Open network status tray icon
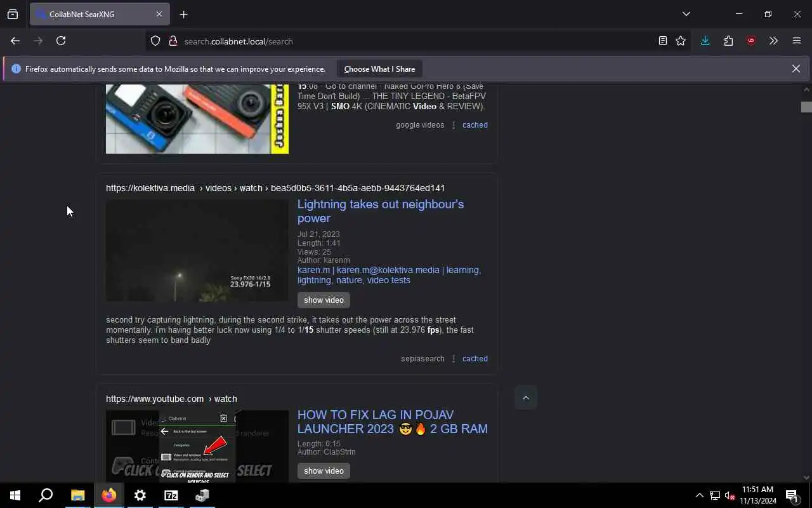The image size is (812, 508). (715, 495)
